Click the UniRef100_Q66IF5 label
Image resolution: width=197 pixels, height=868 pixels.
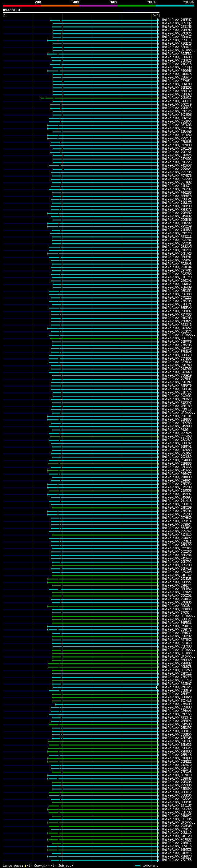point(177,338)
